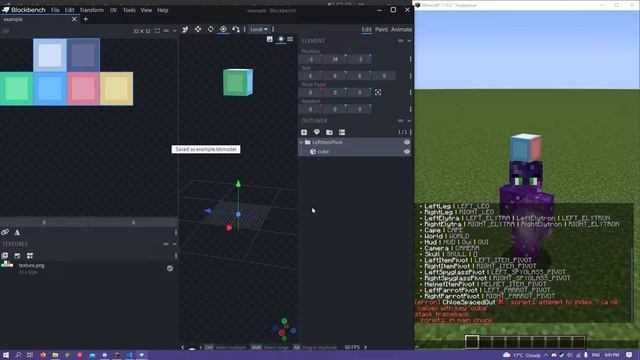Click the green cube in the 3D viewport
Screen dimensions: 640x360
pyautogui.click(x=238, y=82)
